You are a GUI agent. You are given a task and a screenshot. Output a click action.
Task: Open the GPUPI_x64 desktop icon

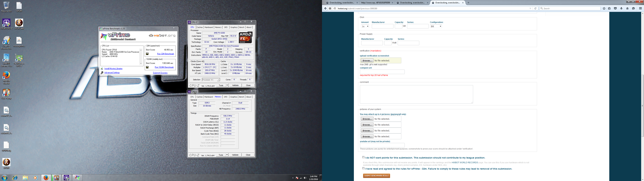19,24
